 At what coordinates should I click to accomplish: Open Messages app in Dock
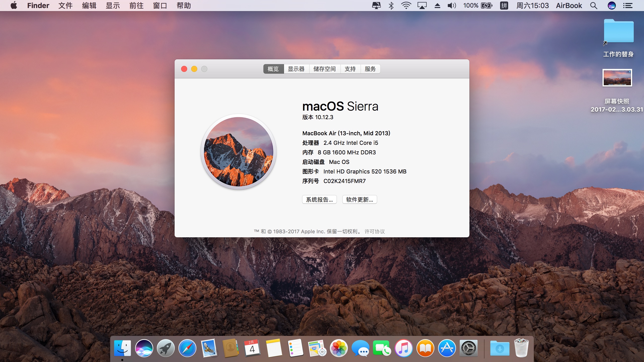(360, 348)
